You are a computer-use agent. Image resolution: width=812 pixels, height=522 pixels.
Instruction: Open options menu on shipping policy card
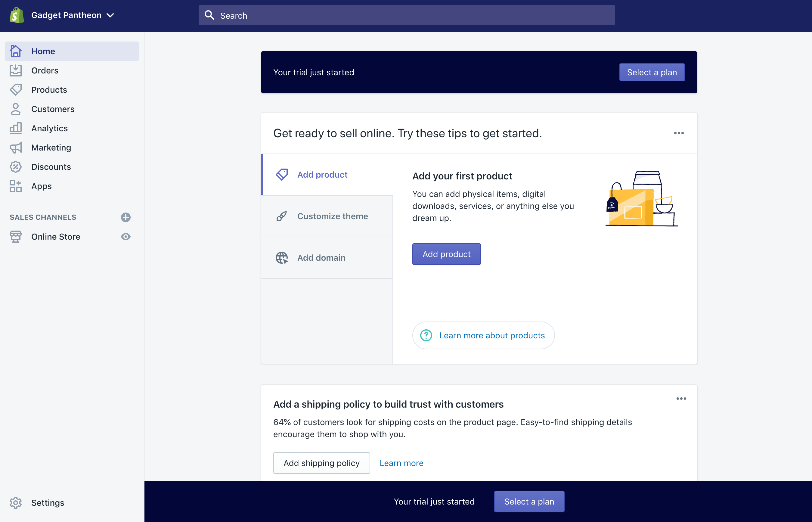click(681, 399)
